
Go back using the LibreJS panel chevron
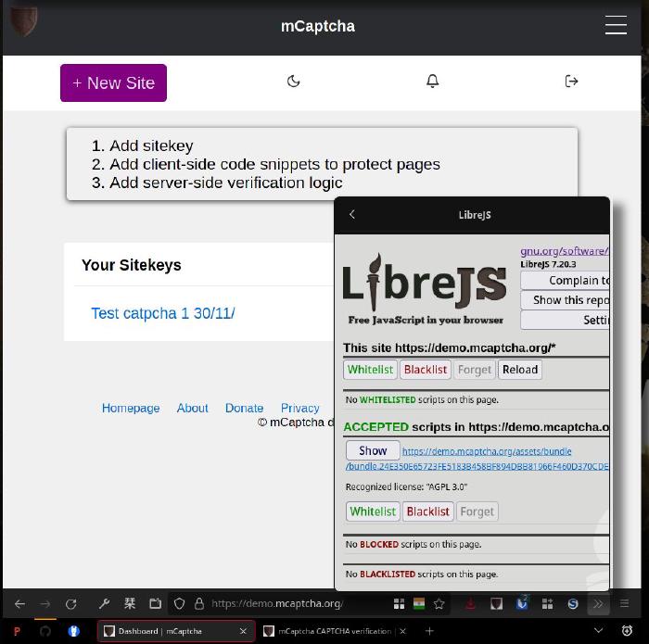pos(352,214)
